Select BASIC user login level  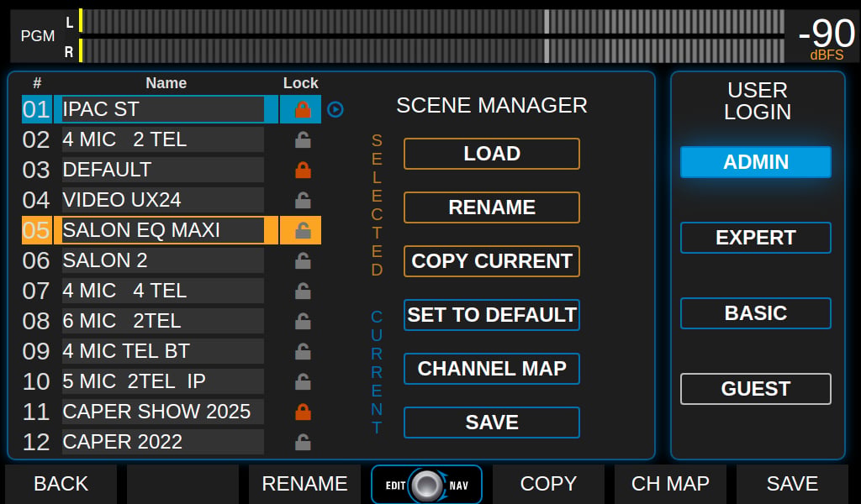click(x=756, y=313)
